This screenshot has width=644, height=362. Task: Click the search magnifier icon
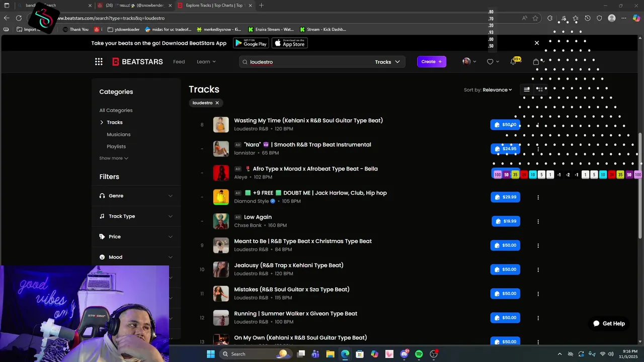pos(245,62)
